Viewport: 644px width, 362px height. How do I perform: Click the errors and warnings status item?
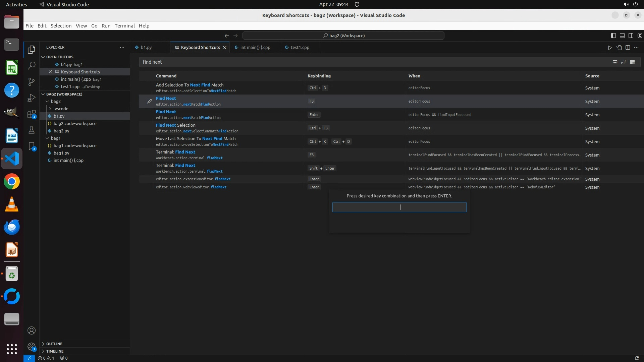tap(46, 358)
